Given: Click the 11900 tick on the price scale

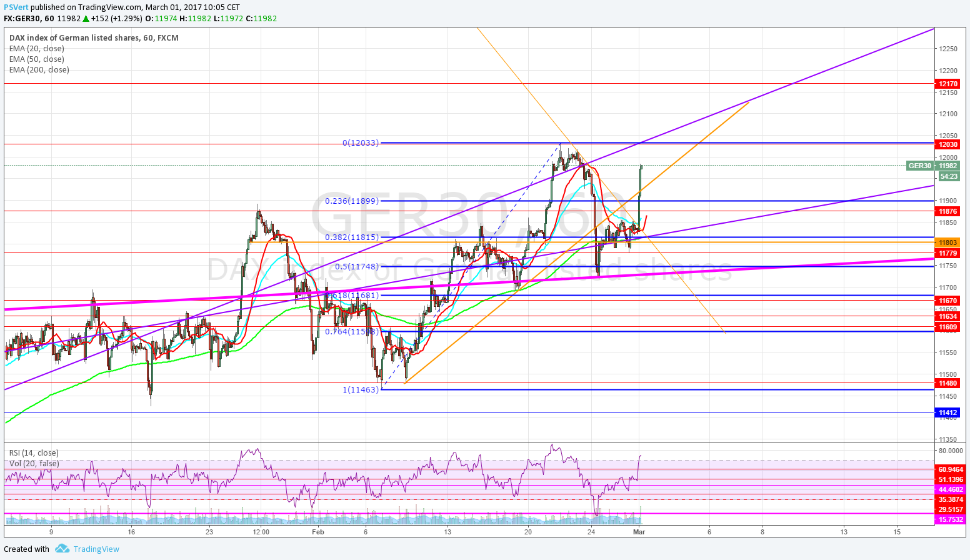Looking at the screenshot, I should click(948, 201).
